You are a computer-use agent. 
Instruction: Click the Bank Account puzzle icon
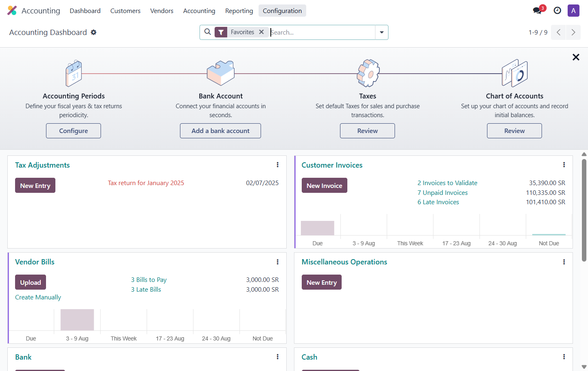point(221,73)
